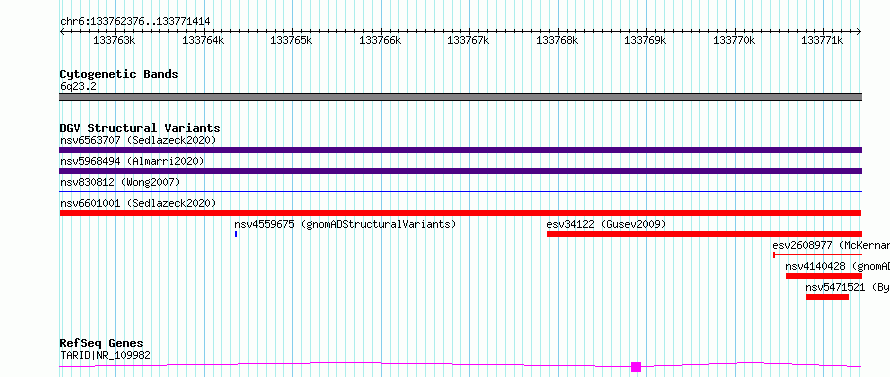Click ruler position 133767k
The height and width of the screenshot is (377, 890).
pyautogui.click(x=468, y=40)
